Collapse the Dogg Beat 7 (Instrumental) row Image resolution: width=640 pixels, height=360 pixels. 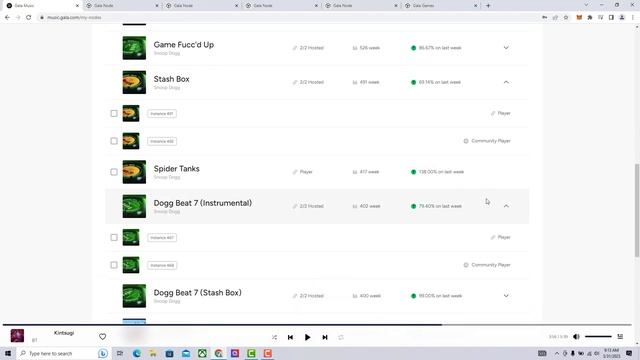point(506,206)
